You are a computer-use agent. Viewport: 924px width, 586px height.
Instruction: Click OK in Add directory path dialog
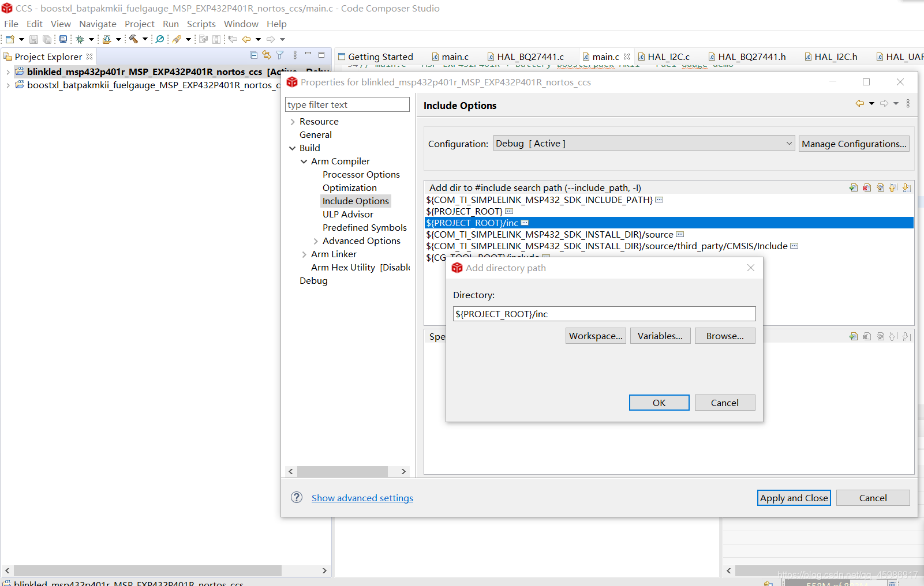(659, 403)
